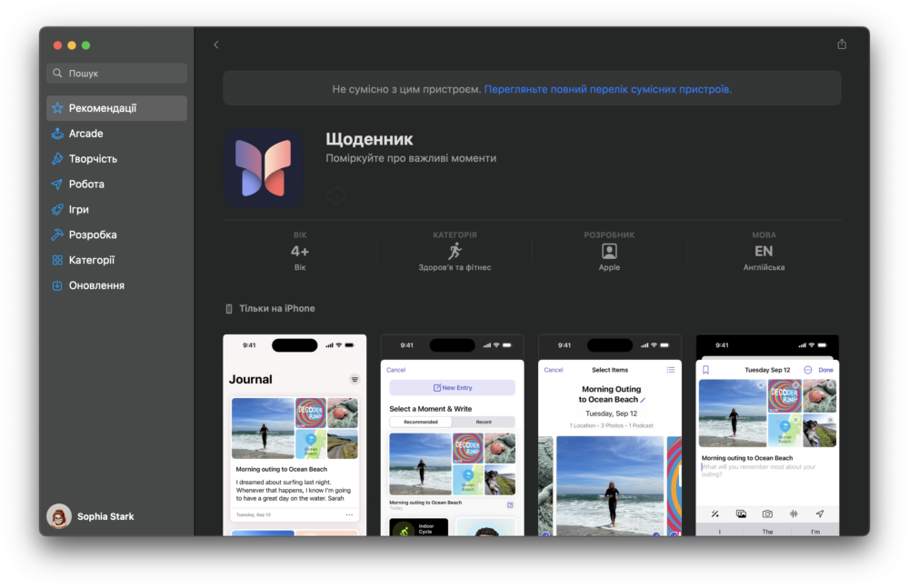This screenshot has width=909, height=588.
Task: Click the 4+ age rating
Action: pos(300,252)
